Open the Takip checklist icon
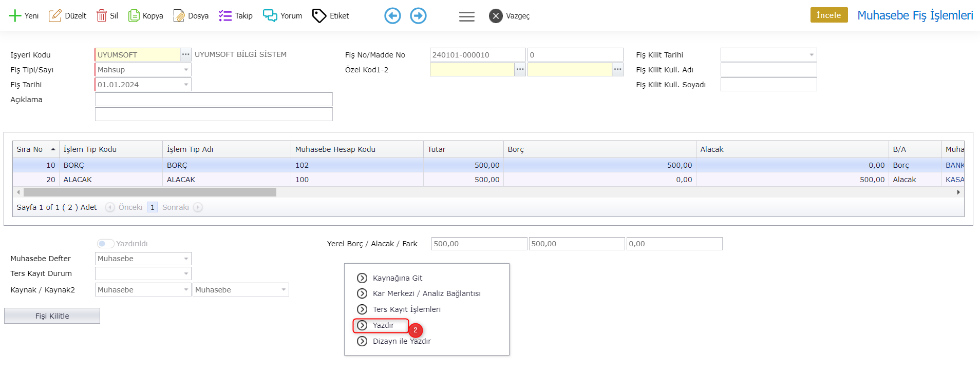 [225, 16]
